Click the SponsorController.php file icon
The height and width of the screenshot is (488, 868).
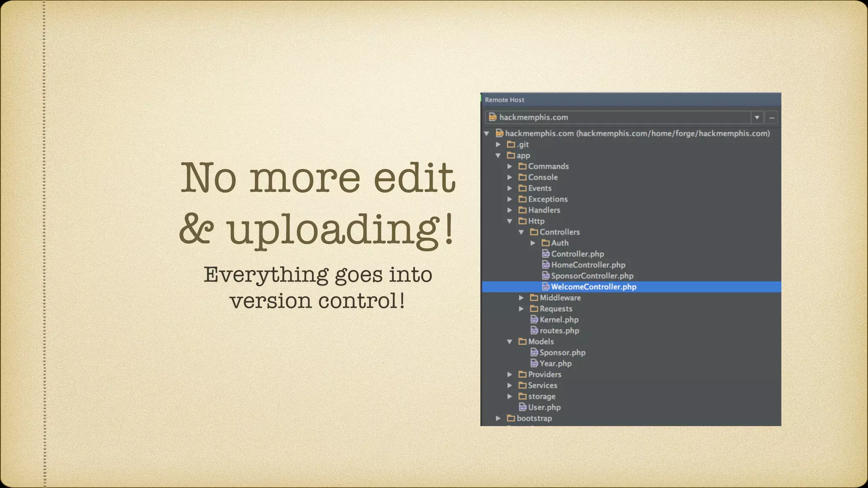pyautogui.click(x=546, y=276)
